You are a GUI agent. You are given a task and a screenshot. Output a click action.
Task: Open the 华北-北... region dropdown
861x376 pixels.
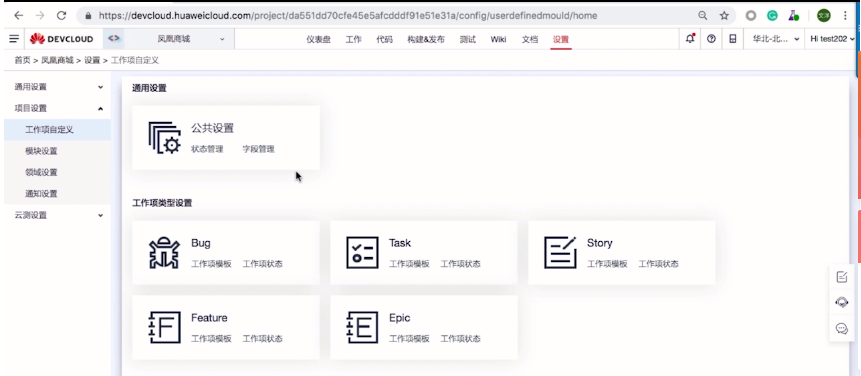(775, 39)
